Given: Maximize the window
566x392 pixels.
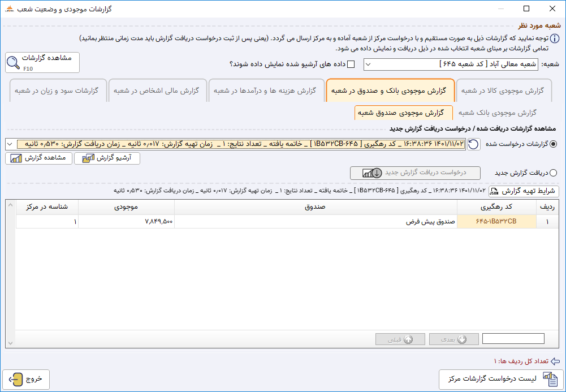Looking at the screenshot, I should [x=526, y=8].
